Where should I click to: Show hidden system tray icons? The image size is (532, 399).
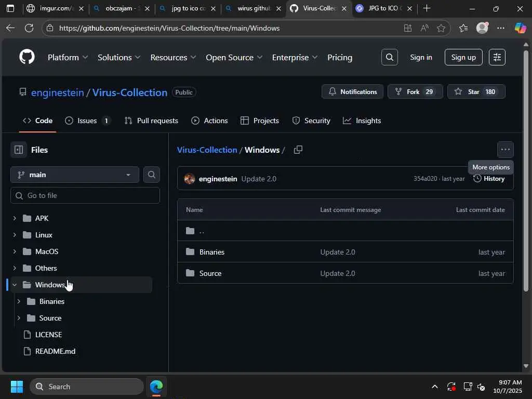[435, 387]
